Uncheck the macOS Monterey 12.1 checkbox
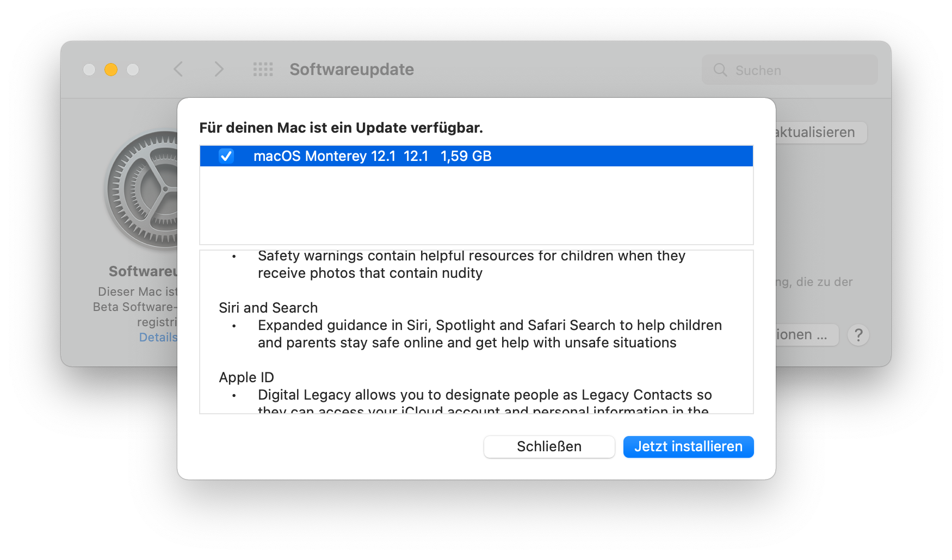Viewport: 952px width, 560px height. point(226,156)
